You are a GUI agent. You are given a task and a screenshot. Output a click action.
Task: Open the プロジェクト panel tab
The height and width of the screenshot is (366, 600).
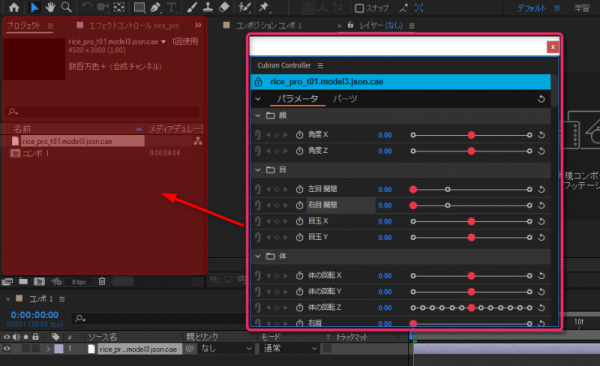click(24, 26)
